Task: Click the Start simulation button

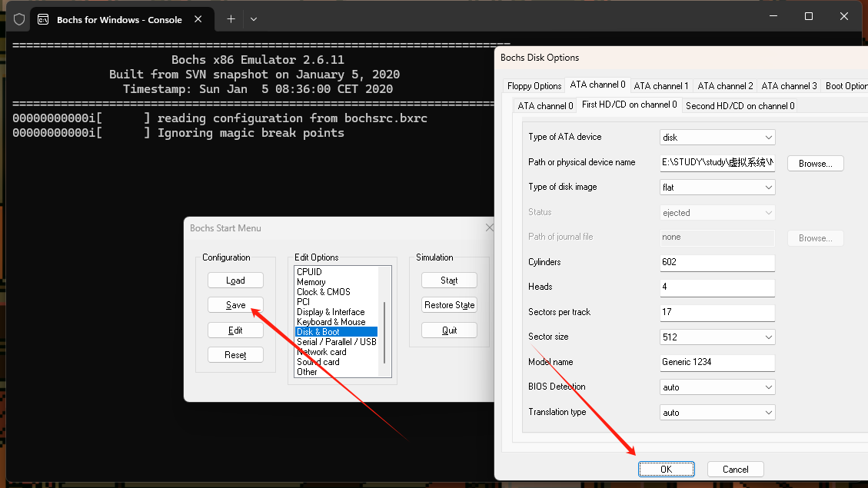Action: click(x=449, y=281)
